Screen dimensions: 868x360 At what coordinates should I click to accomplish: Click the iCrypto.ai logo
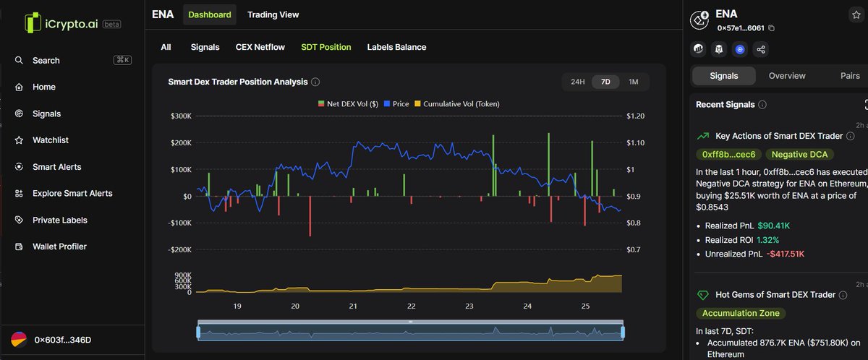[x=60, y=23]
